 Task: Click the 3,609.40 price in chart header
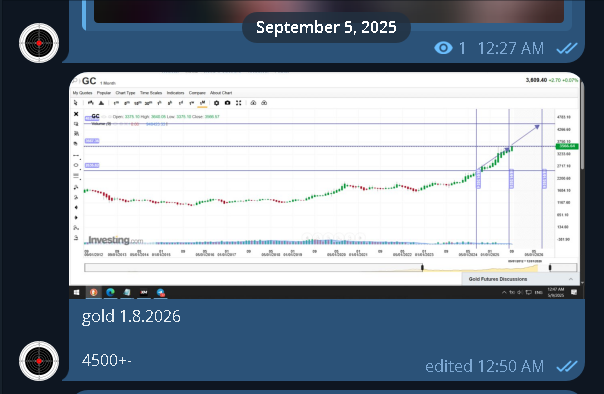(536, 80)
